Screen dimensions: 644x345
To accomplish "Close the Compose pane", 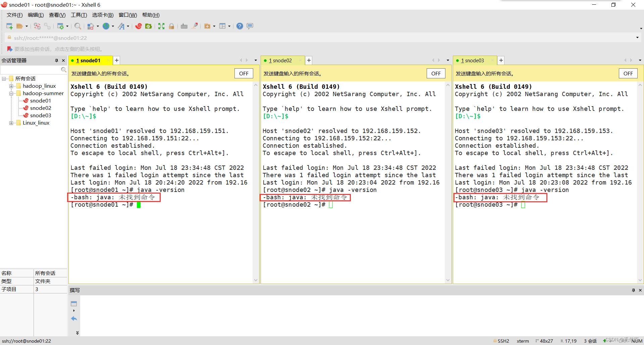I will point(640,290).
